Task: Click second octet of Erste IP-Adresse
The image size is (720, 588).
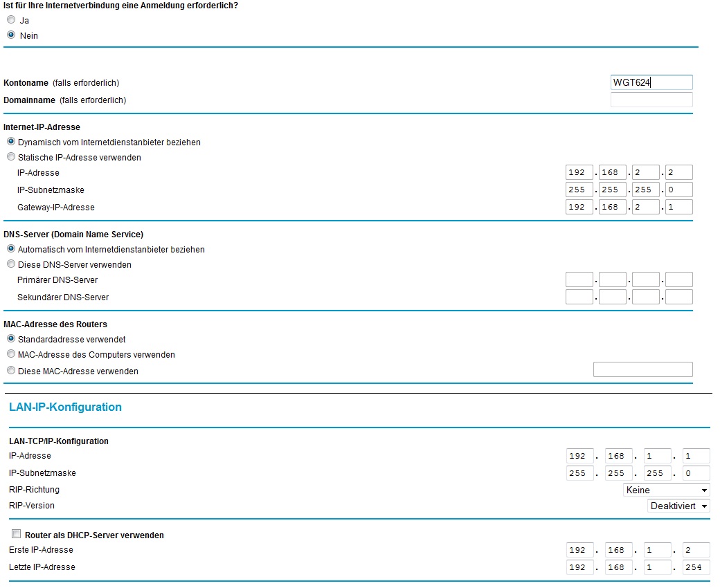Action: point(618,550)
